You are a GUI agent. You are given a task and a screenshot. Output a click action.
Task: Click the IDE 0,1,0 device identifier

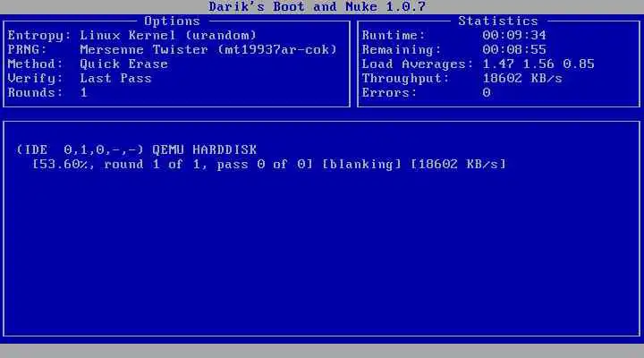point(80,149)
